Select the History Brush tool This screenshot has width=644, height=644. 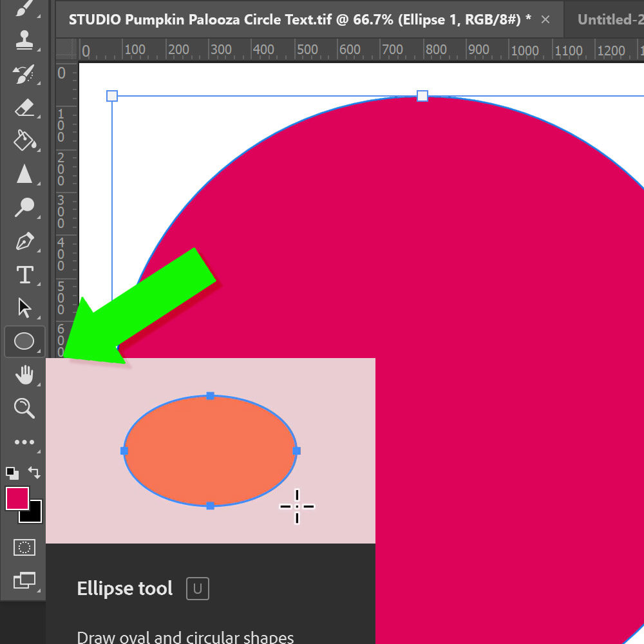click(x=24, y=74)
